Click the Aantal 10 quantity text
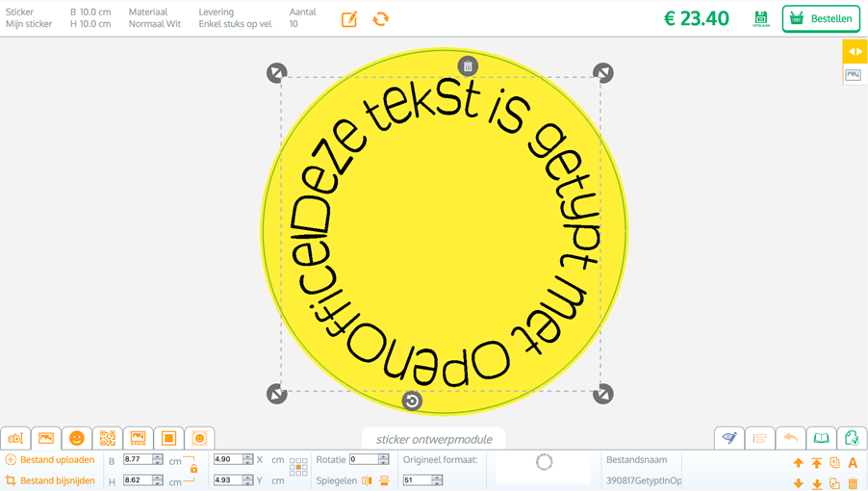This screenshot has height=491, width=868. click(x=303, y=17)
